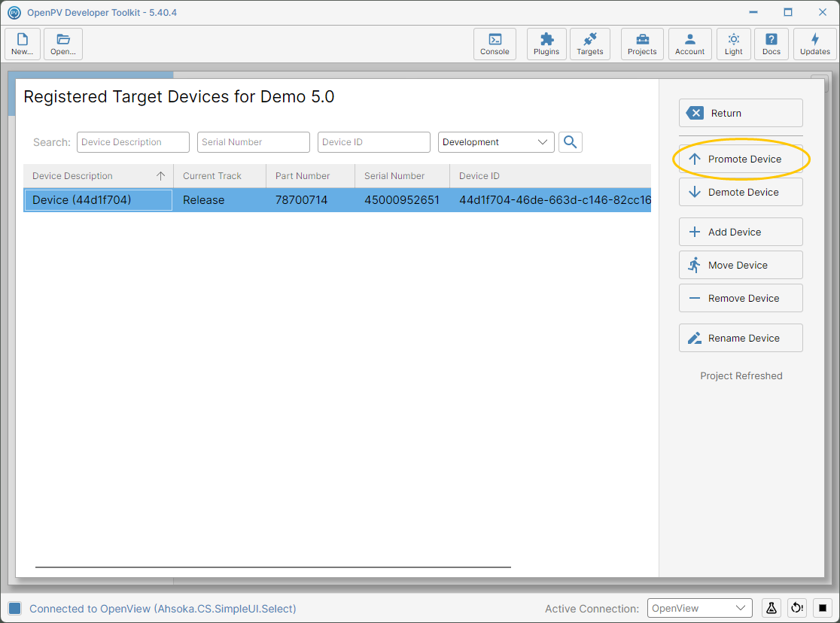Image resolution: width=840 pixels, height=623 pixels.
Task: Click the Device ID search field
Action: (x=374, y=142)
